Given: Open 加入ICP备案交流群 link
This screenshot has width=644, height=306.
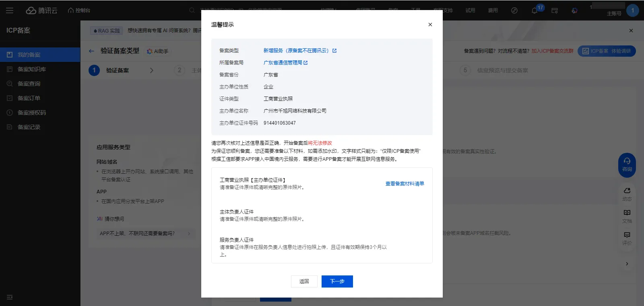Looking at the screenshot, I should [x=552, y=51].
